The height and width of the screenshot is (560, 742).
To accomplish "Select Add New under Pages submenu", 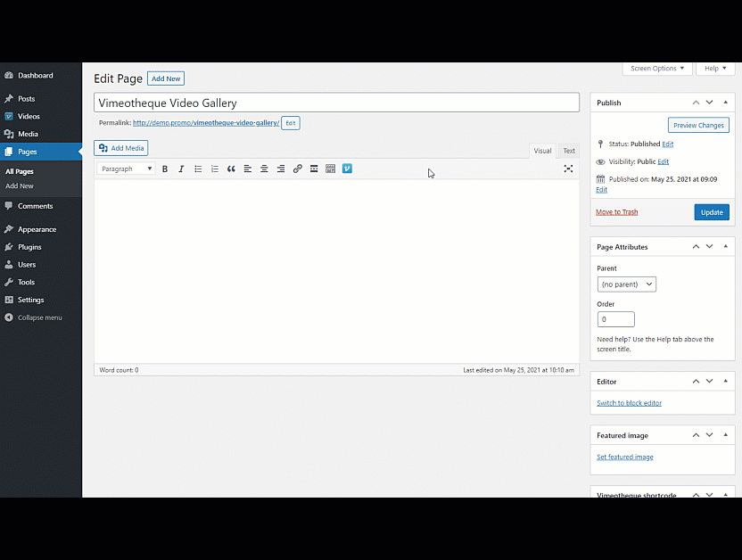I will 20,185.
